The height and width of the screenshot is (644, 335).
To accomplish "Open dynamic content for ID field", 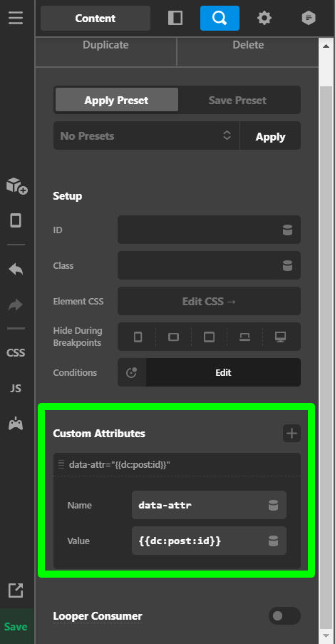I will 287,230.
